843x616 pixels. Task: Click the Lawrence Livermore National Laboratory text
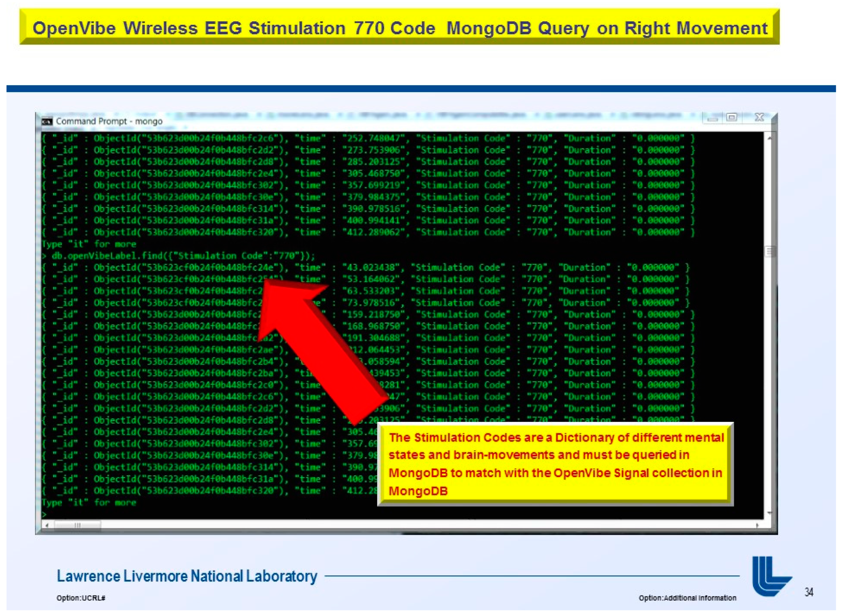click(x=187, y=576)
